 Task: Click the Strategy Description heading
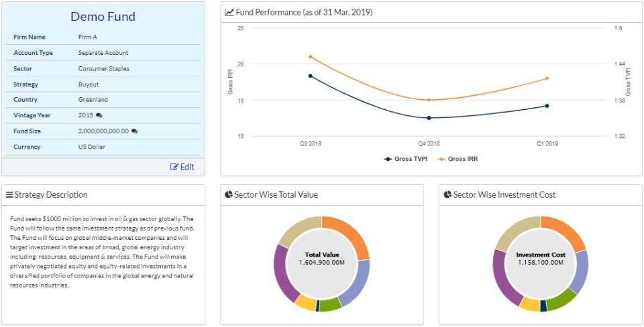point(51,194)
